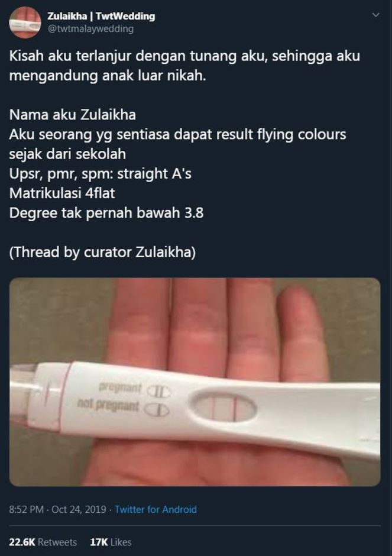View the 17K Likes list
Screen dimensions: 392x556
coord(111,542)
